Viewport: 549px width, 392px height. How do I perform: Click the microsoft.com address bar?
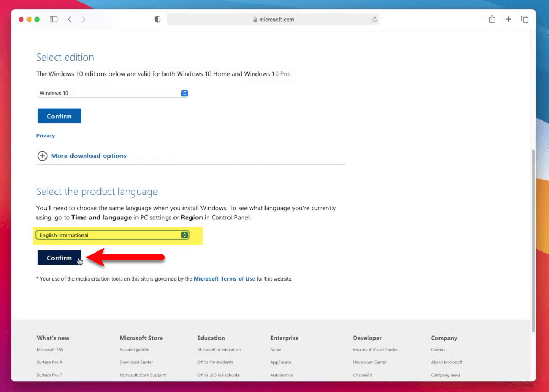pyautogui.click(x=273, y=19)
